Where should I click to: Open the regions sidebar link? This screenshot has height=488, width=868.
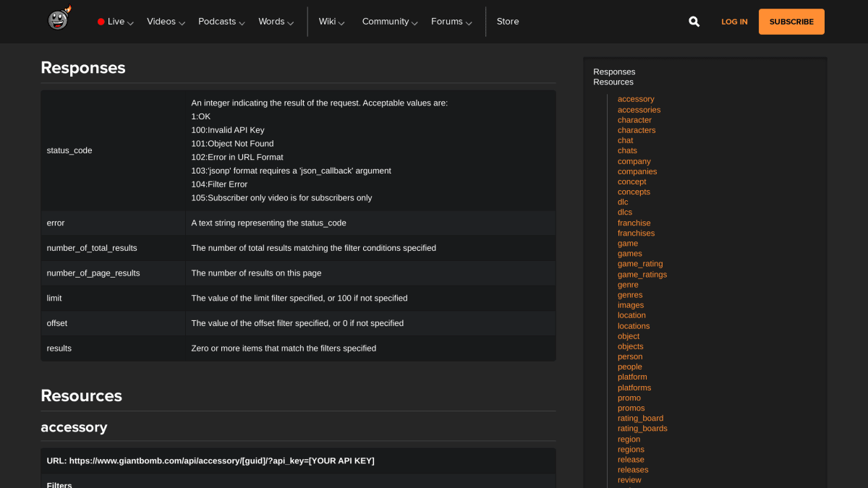tap(631, 449)
